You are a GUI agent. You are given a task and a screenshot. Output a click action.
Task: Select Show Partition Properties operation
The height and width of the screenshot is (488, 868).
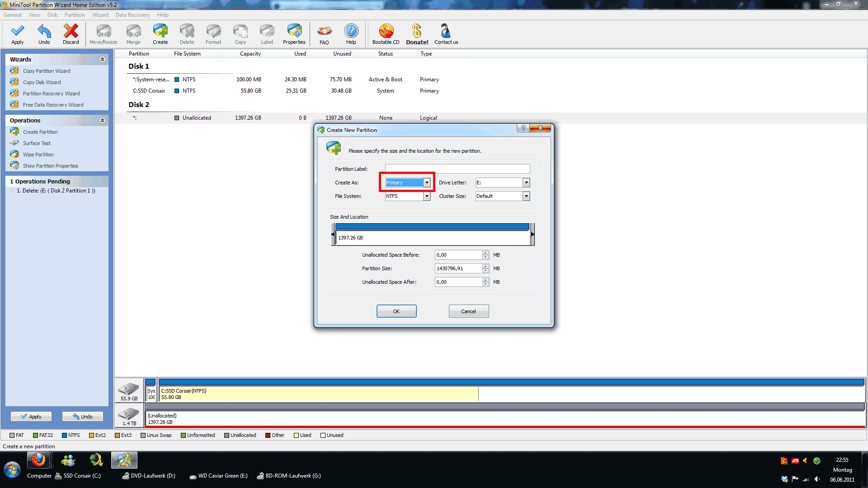(x=50, y=166)
